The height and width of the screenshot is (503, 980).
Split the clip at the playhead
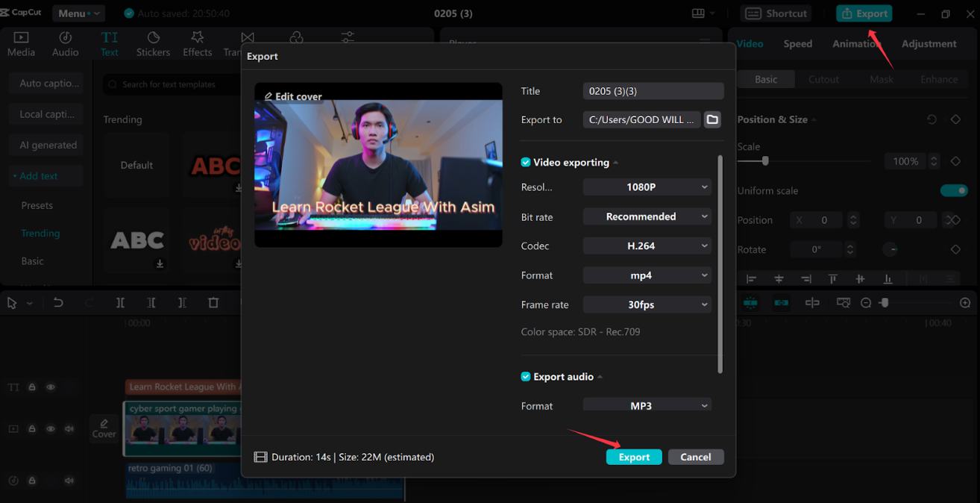click(120, 303)
